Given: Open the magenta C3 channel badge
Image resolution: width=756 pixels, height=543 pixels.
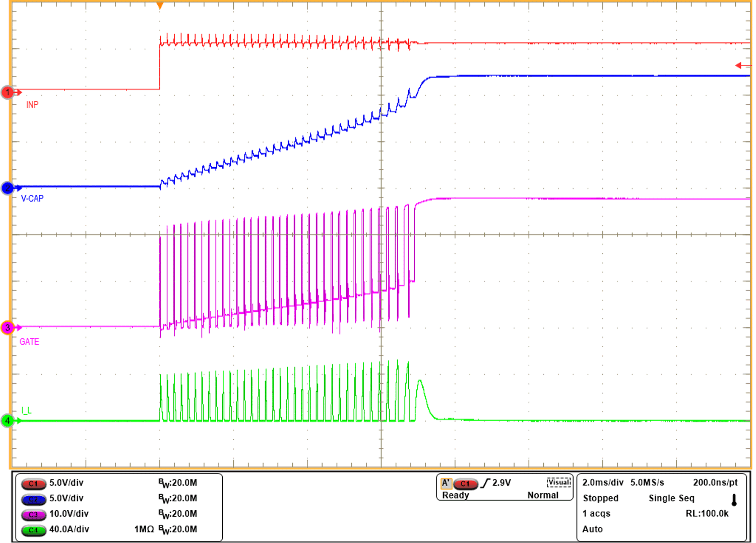Looking at the screenshot, I should coord(33,515).
